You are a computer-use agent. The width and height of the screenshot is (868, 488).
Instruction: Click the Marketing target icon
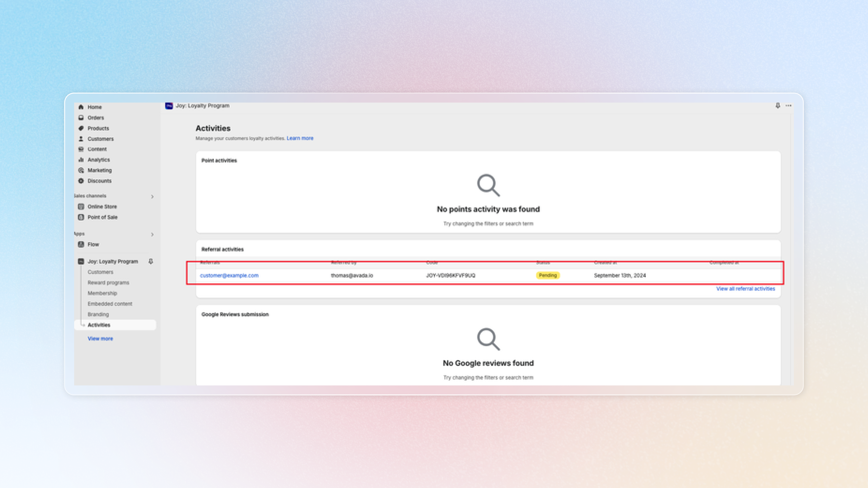[81, 170]
